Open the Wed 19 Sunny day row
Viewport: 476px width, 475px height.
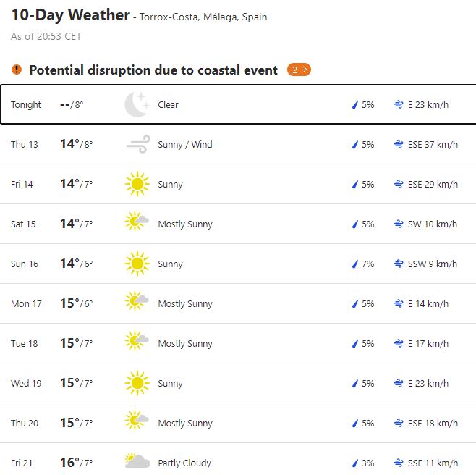tap(238, 383)
